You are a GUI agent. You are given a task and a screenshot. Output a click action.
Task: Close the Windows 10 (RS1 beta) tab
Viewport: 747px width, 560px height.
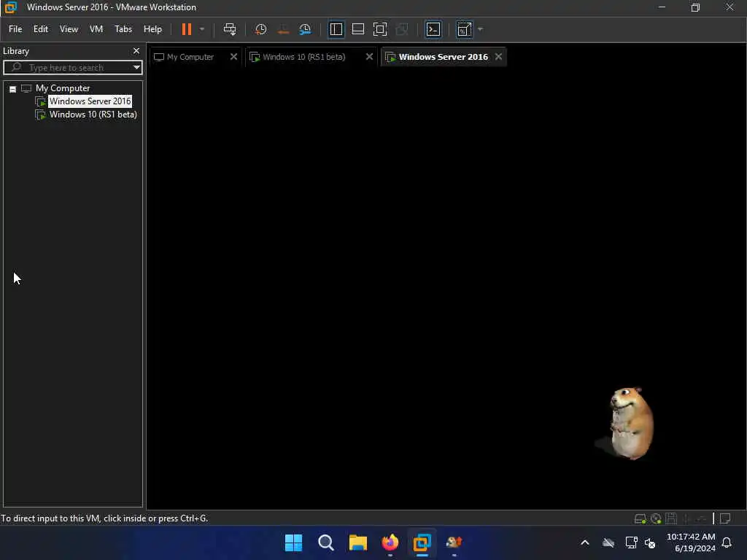pyautogui.click(x=369, y=57)
